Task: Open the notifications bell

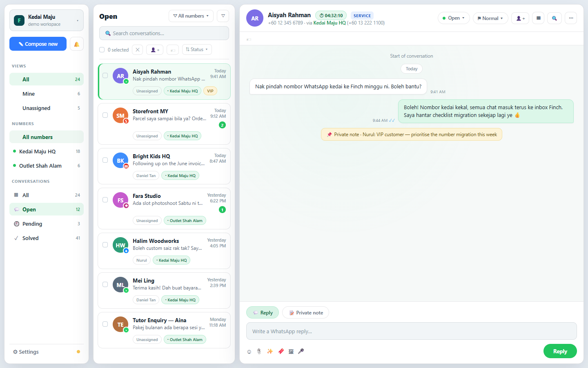Action: pyautogui.click(x=76, y=44)
